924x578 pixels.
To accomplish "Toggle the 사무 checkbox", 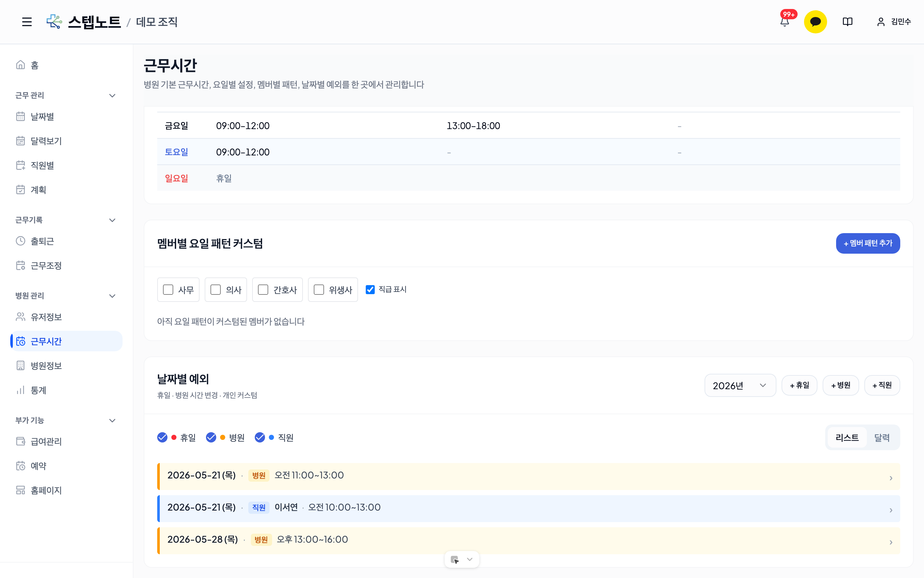I will point(168,290).
